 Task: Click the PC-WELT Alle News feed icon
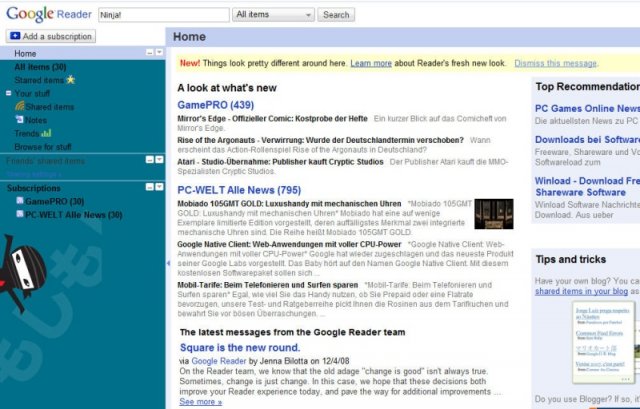pos(19,214)
